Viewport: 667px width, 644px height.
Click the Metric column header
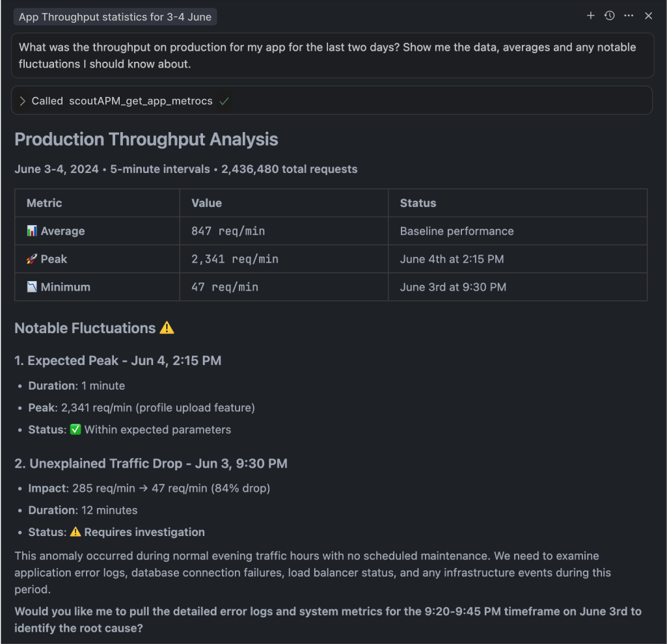point(44,203)
